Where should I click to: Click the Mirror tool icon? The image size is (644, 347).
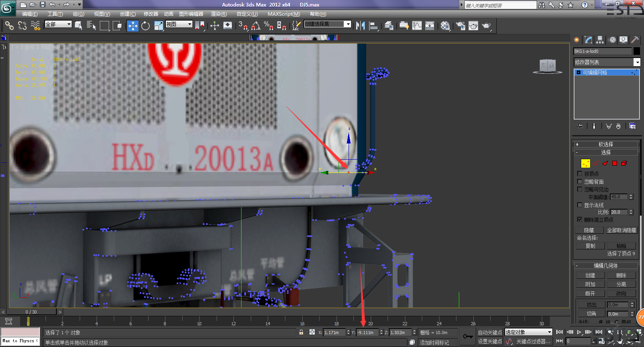360,25
